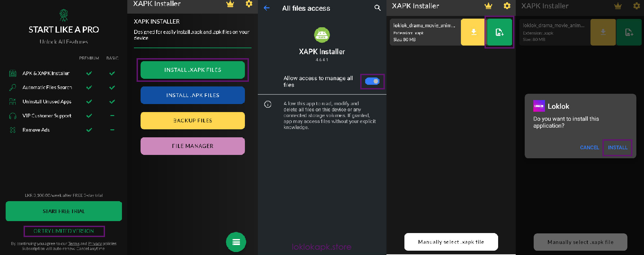Screen dimensions: 644x255
Task: Go back from All files access screen
Action: (x=267, y=8)
